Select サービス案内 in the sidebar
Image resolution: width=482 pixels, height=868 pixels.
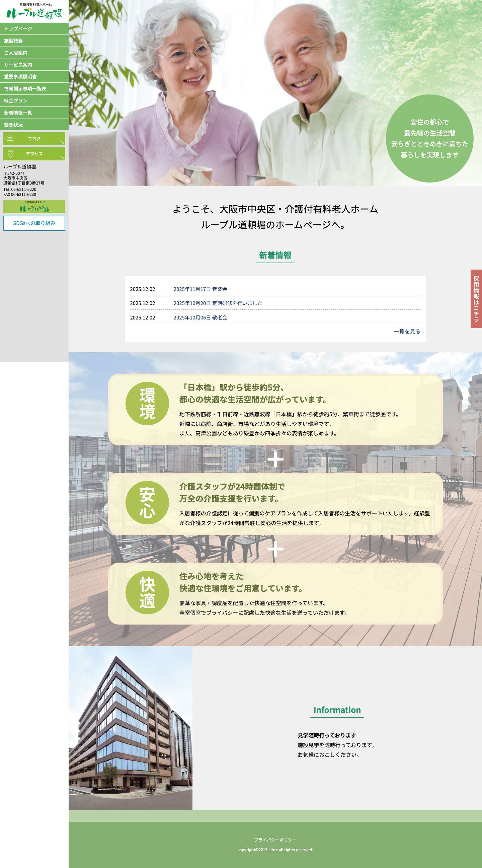click(34, 65)
